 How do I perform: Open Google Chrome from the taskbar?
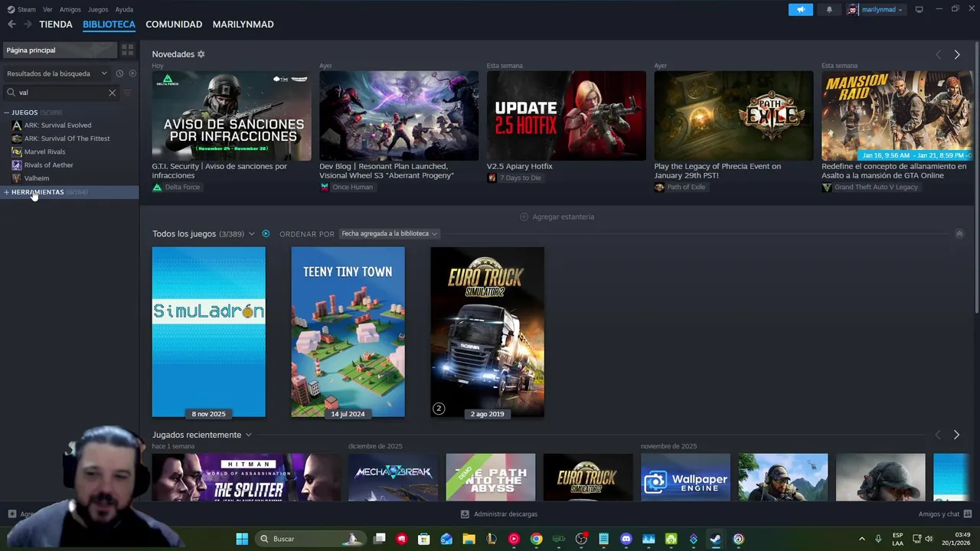[537, 539]
